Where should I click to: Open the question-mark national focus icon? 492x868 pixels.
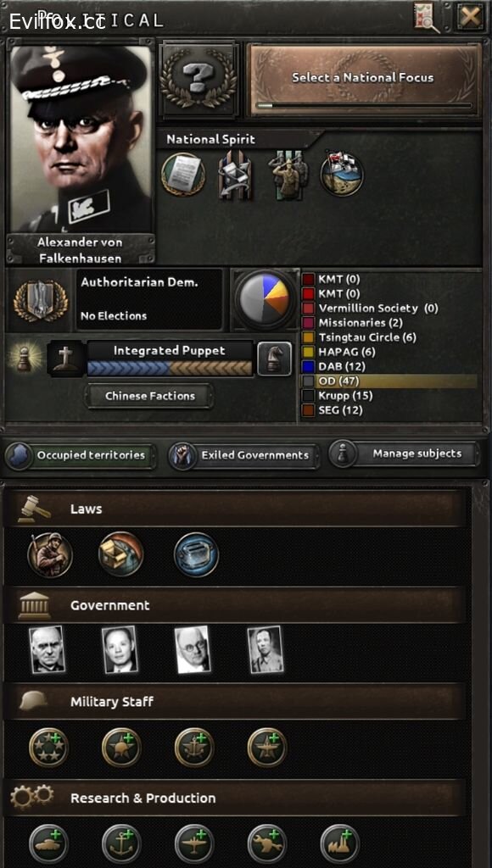point(198,78)
